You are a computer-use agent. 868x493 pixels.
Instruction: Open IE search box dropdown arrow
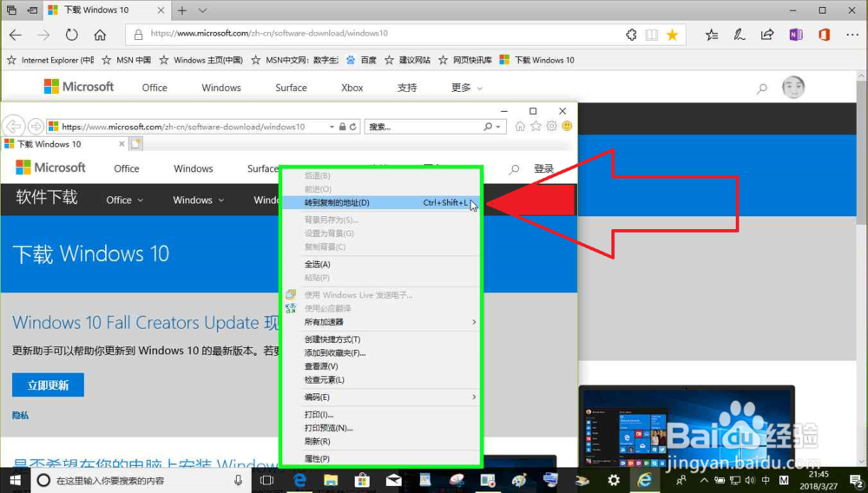[x=498, y=127]
